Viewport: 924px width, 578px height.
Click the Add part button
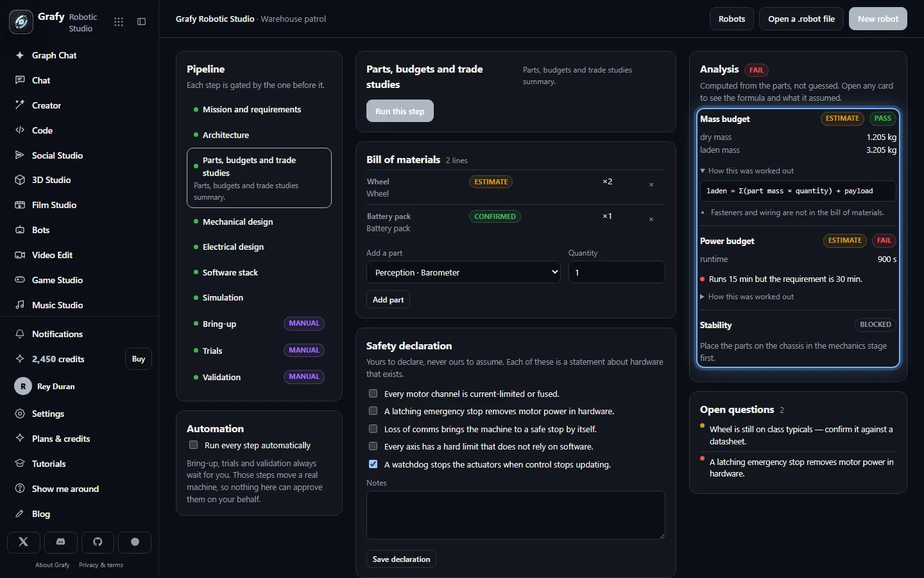pos(388,300)
